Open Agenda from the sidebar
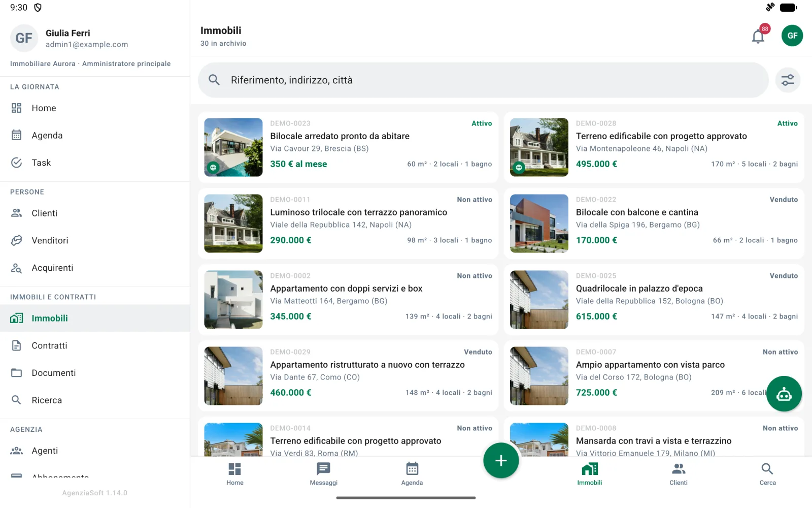Viewport: 812px width, 508px height. point(95,135)
